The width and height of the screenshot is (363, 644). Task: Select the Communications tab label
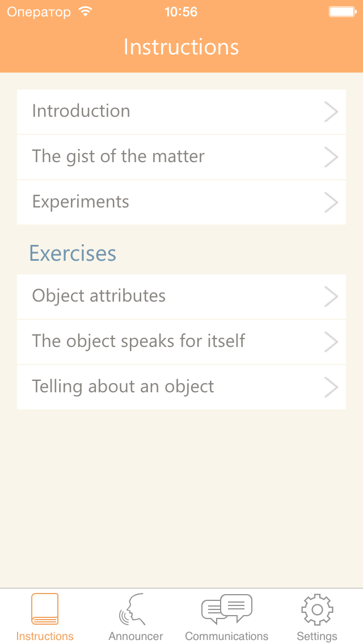click(x=226, y=636)
